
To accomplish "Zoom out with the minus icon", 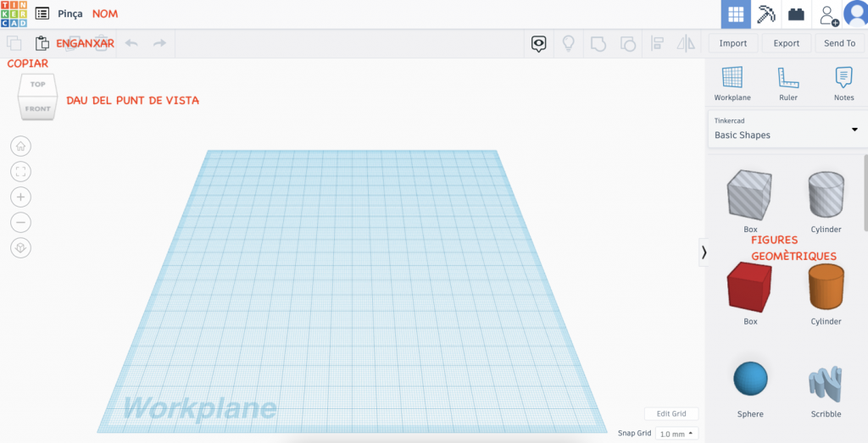I will pos(21,222).
